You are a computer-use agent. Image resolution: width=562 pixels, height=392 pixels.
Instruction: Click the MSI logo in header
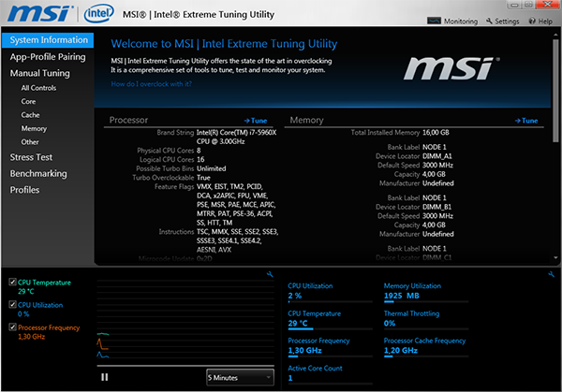pos(40,14)
